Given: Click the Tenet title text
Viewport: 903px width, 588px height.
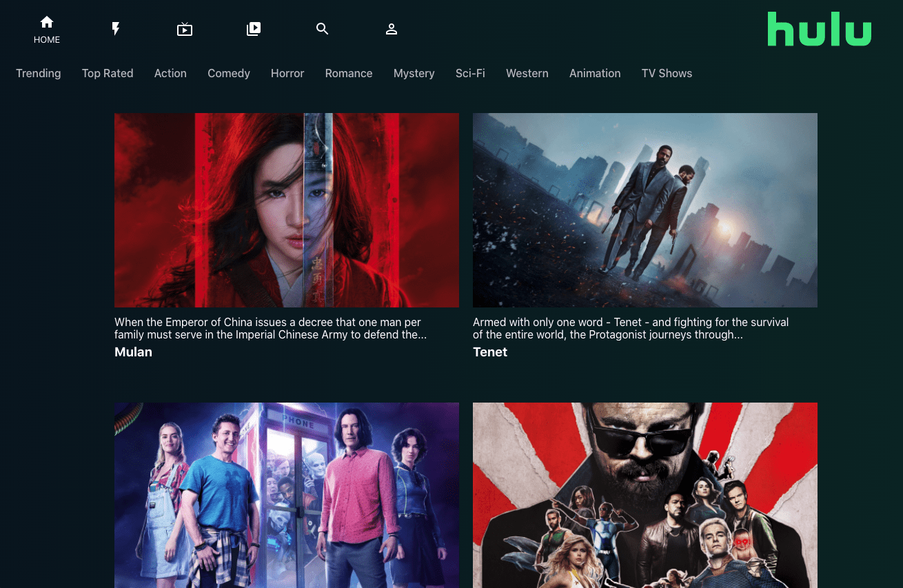Looking at the screenshot, I should (490, 352).
